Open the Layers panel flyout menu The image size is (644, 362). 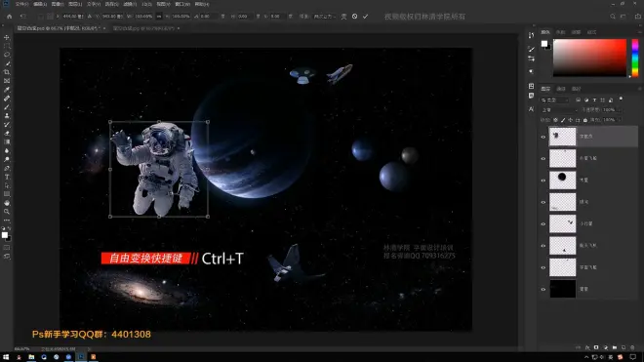640,89
